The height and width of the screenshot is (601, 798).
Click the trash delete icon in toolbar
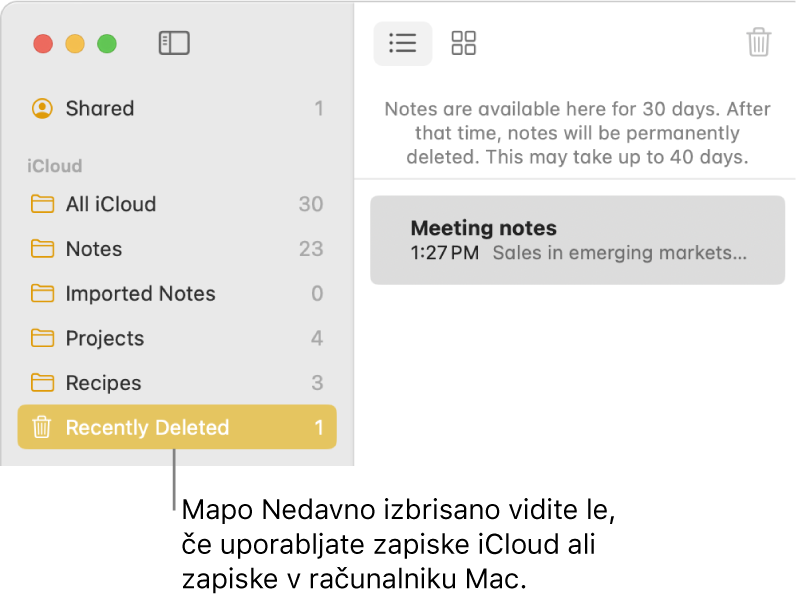point(758,42)
